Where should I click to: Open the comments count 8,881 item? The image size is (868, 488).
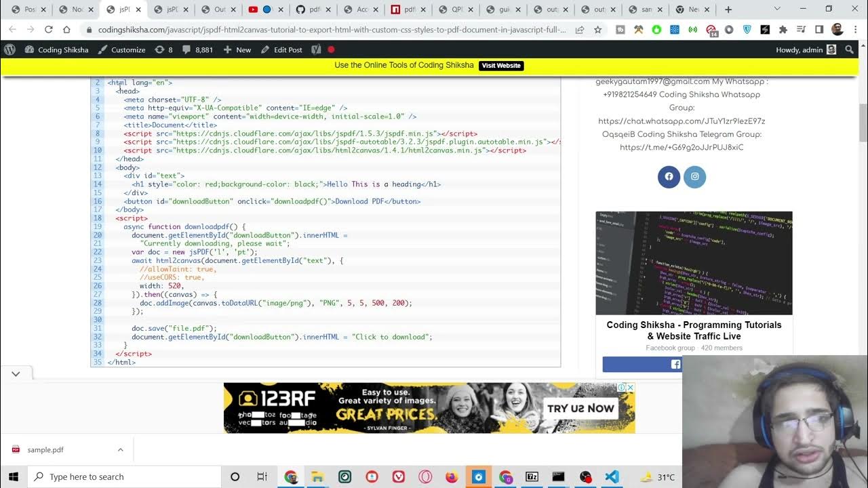197,49
